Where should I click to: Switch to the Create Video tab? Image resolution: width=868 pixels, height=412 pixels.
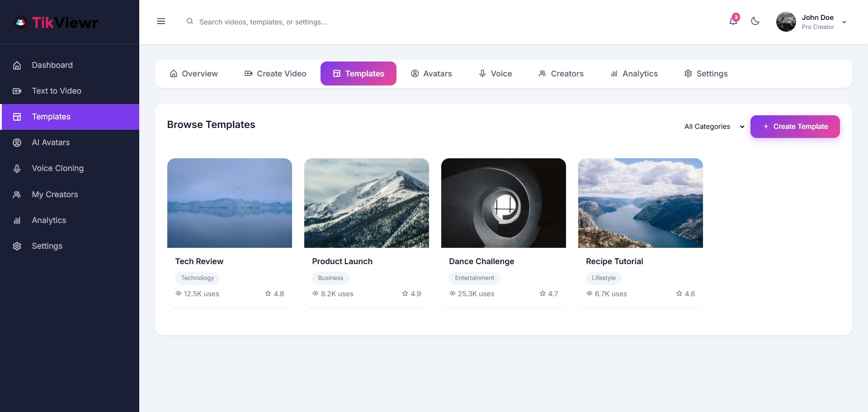[275, 74]
